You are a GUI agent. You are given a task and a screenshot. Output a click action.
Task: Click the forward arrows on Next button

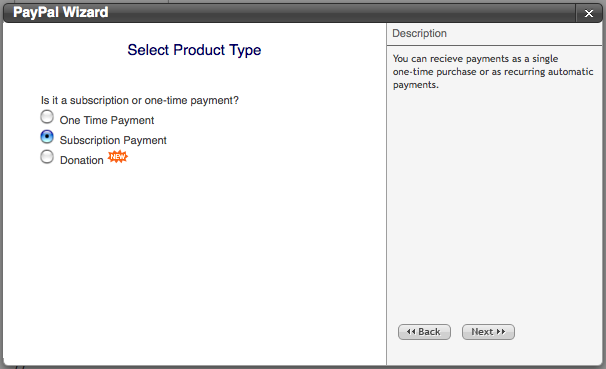pyautogui.click(x=501, y=332)
